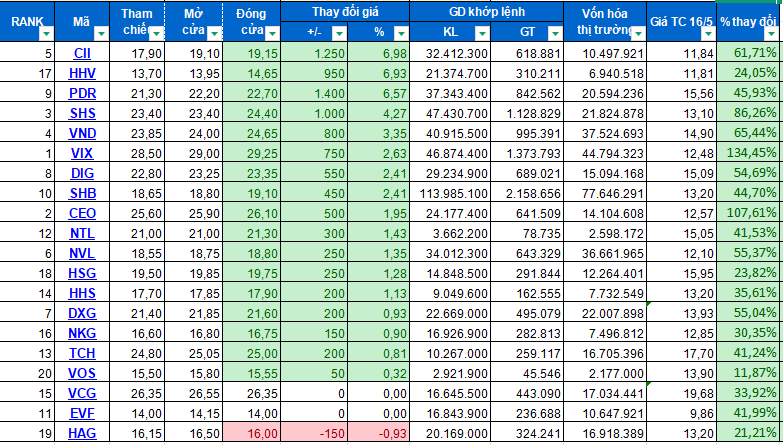Open the % price change filter dropdown
The height and width of the screenshot is (445, 783).
pyautogui.click(x=400, y=33)
